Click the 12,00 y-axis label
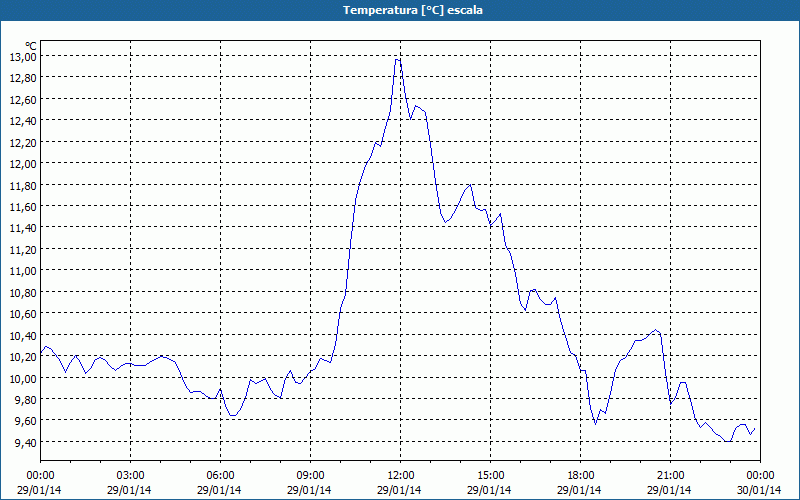Viewport: 800px width, 500px height. pos(22,164)
